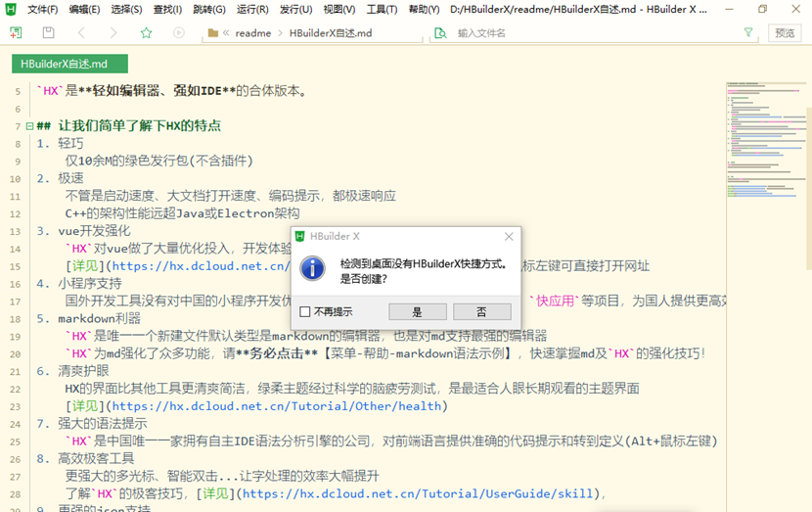812x512 pixels.
Task: Click the HBuilder X logo in title bar
Action: tap(11, 9)
